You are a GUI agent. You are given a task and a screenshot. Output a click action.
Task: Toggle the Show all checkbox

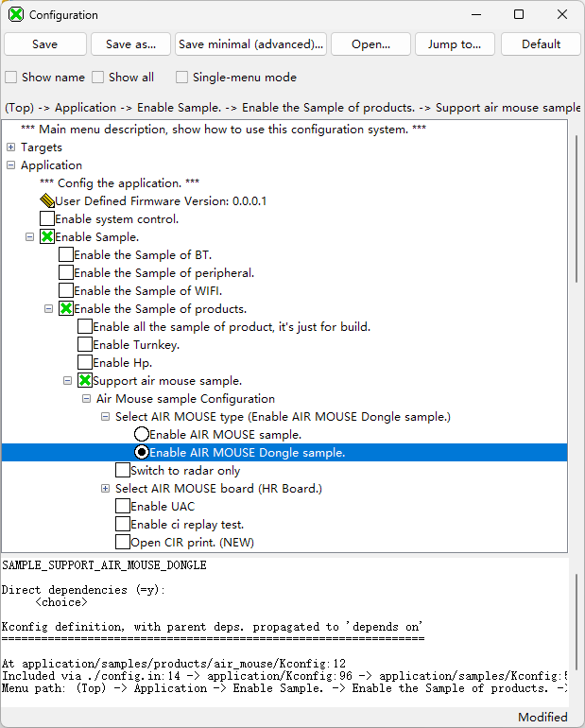pyautogui.click(x=98, y=78)
